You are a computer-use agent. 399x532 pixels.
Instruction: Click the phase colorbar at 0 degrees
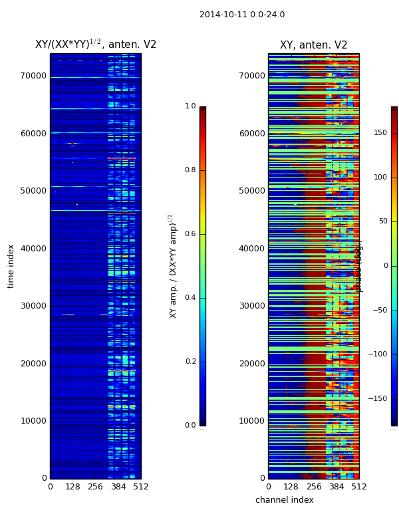tap(394, 265)
